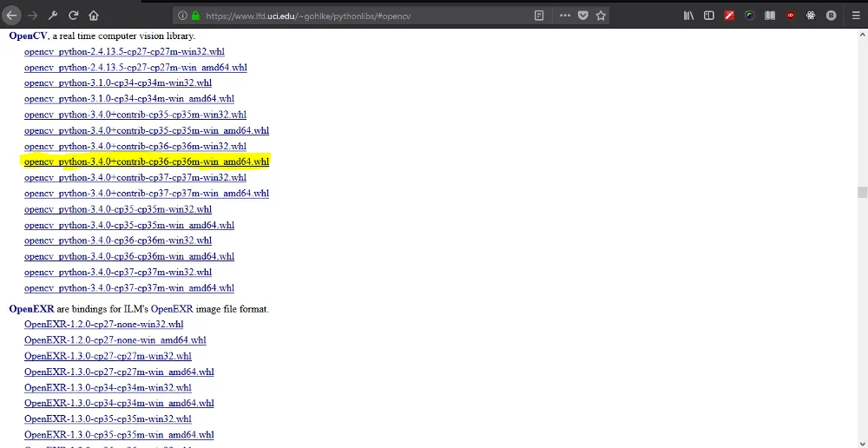Download OpenEXR-1.2.0-cp27-none-win32.whl
Image resolution: width=868 pixels, height=448 pixels.
[103, 325]
